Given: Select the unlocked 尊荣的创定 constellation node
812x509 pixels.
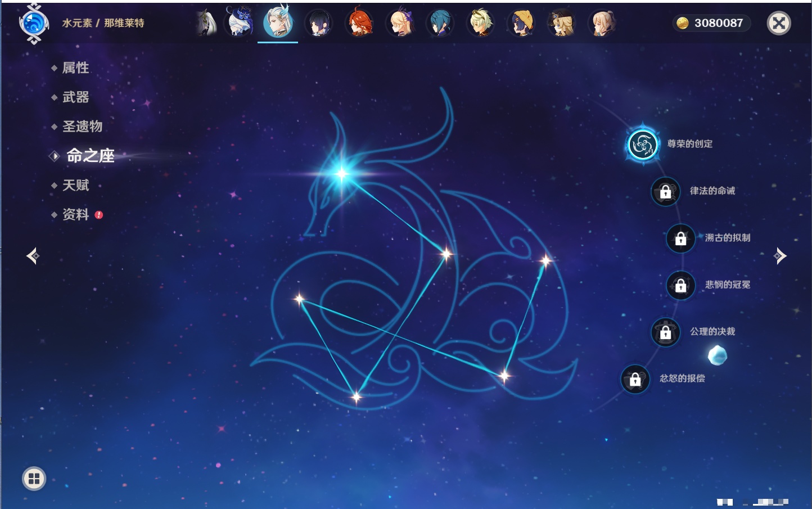Looking at the screenshot, I should point(642,145).
